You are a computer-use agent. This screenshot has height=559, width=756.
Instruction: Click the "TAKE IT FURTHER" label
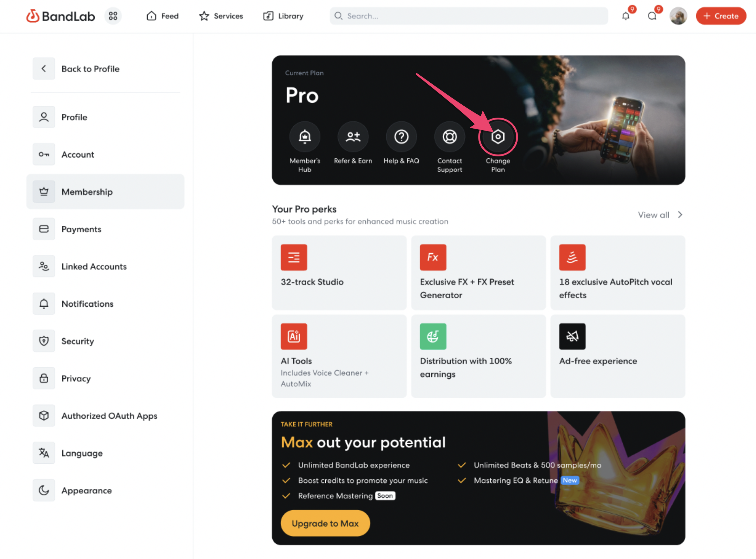click(x=307, y=424)
